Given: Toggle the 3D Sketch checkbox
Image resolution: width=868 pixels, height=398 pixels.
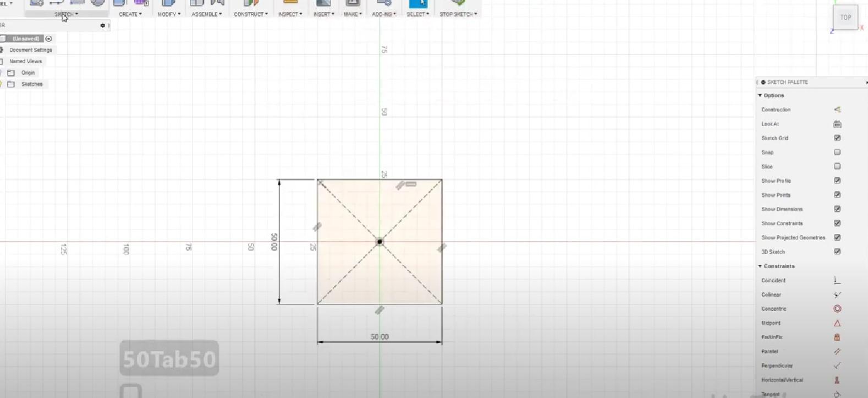Looking at the screenshot, I should point(837,252).
